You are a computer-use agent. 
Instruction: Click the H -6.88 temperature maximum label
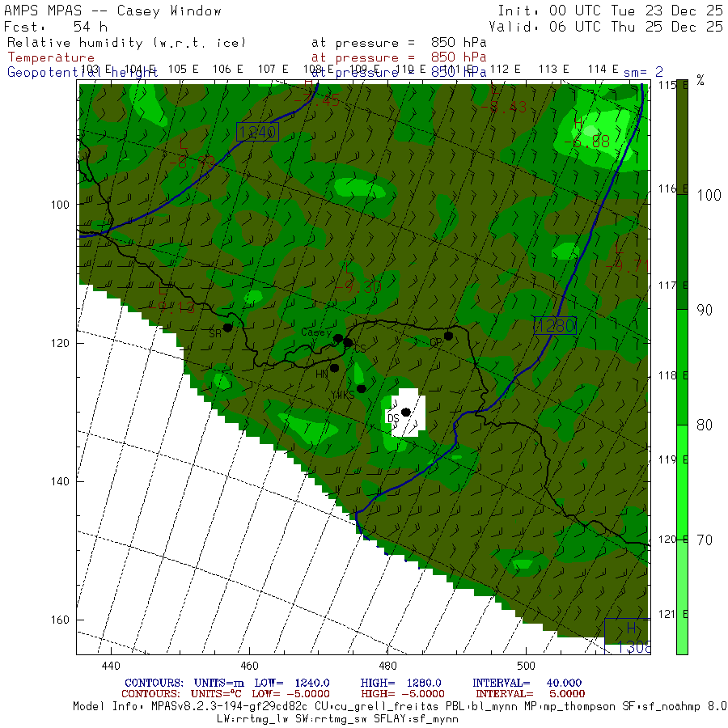tap(586, 133)
